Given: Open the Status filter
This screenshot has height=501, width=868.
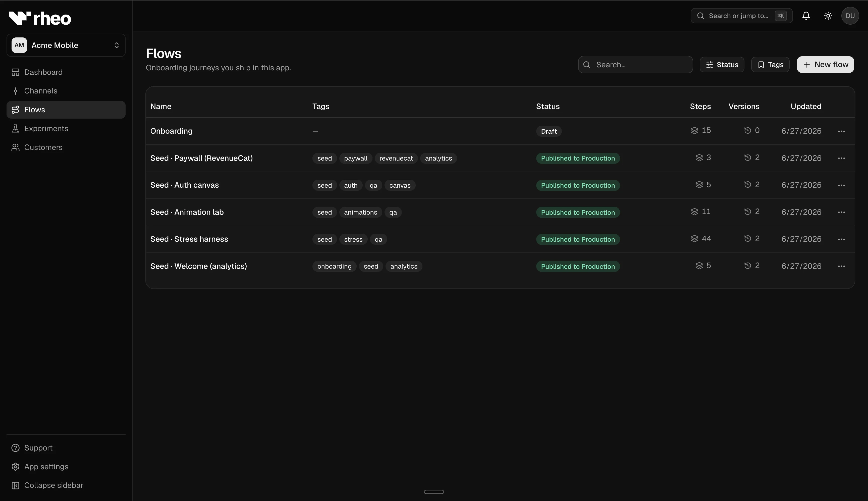Looking at the screenshot, I should coord(722,65).
